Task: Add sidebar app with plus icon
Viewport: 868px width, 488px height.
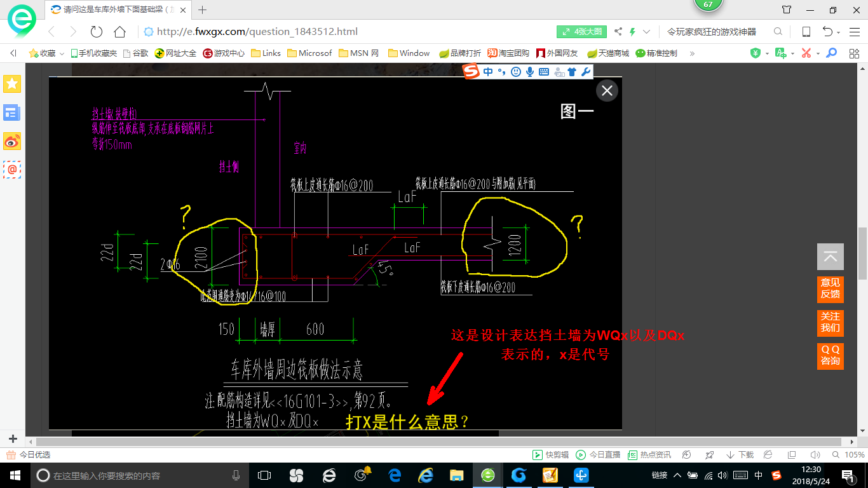Action: point(13,439)
